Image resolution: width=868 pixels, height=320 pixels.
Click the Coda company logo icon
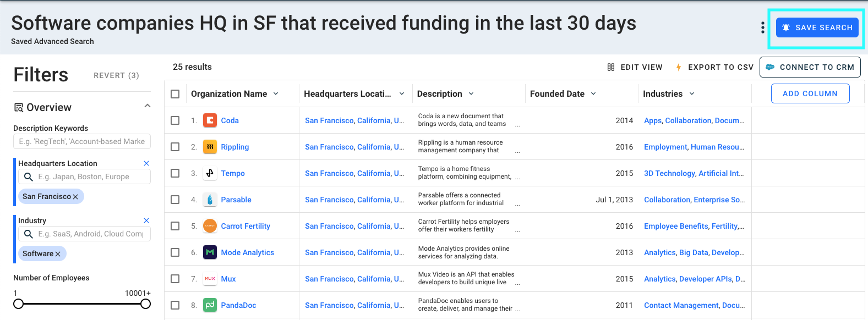pos(210,120)
